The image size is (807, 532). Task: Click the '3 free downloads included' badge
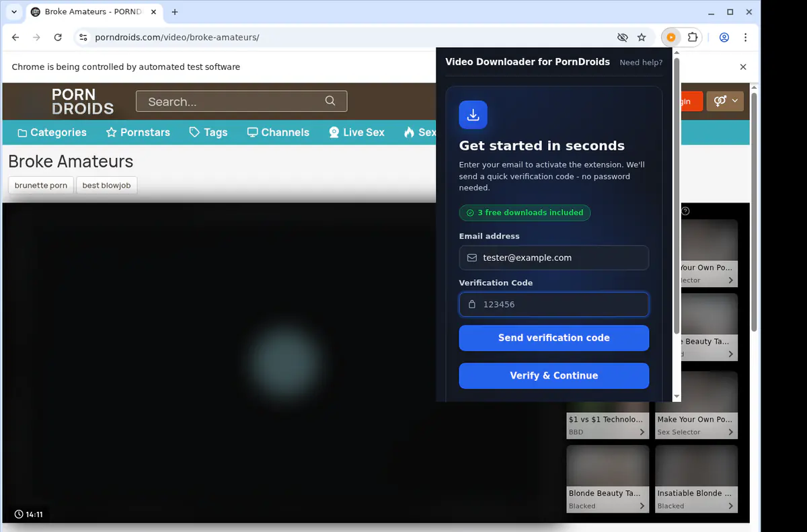(x=525, y=213)
